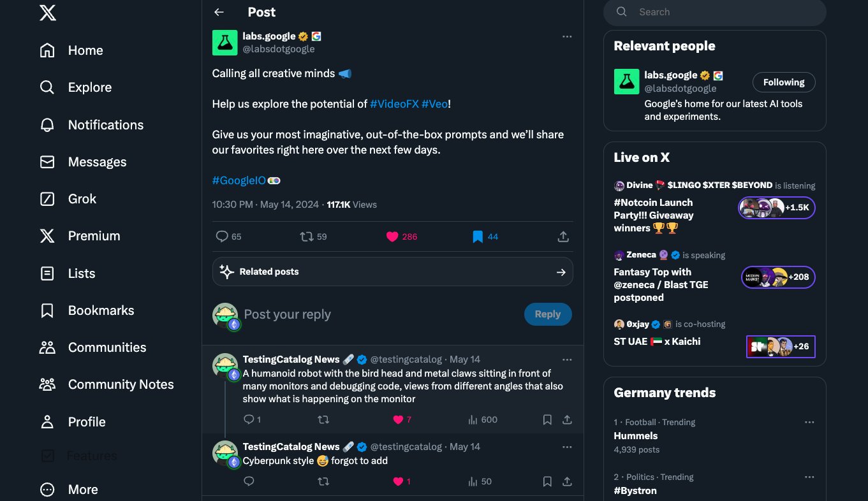Viewport: 868px width, 501px height.
Task: Join the Notcoin Launch Party space
Action: click(777, 208)
